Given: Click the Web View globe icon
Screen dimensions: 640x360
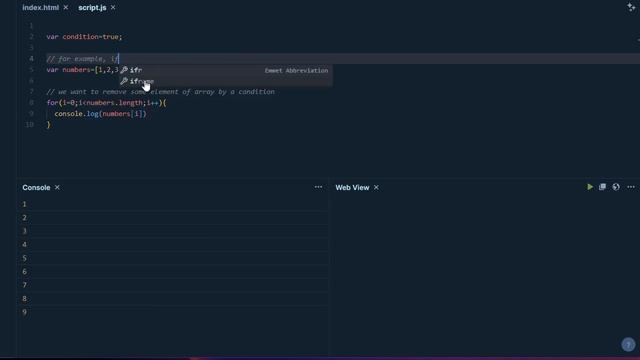Looking at the screenshot, I should pyautogui.click(x=616, y=187).
